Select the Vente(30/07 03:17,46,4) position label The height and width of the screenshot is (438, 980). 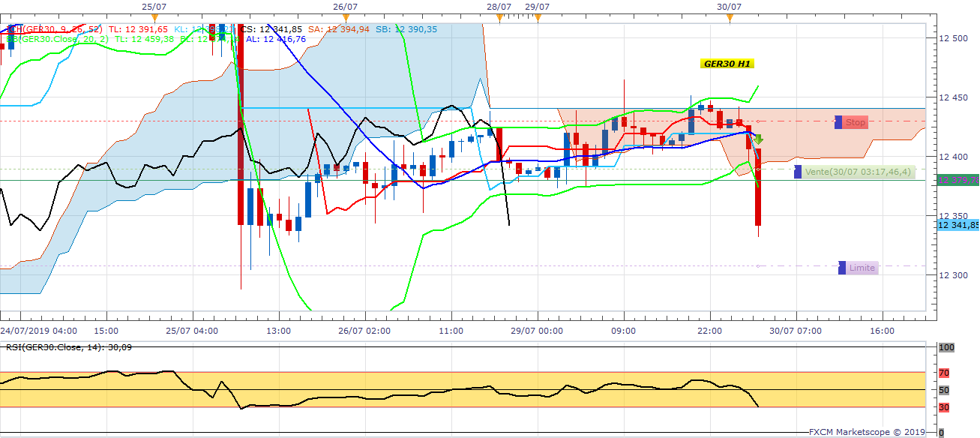pos(855,172)
